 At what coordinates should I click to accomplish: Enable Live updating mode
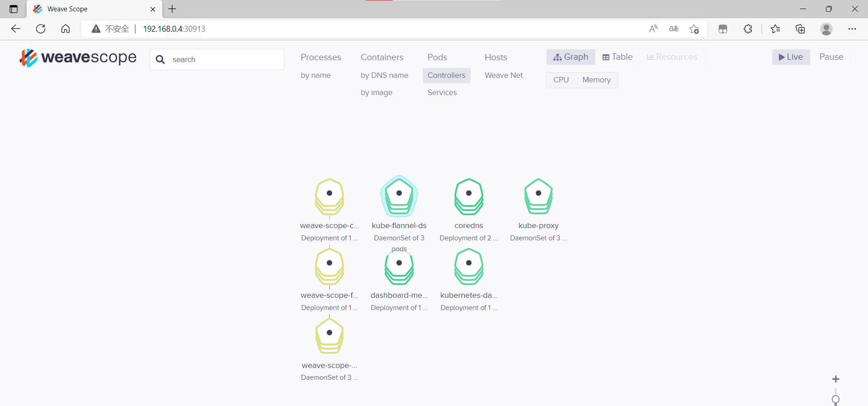click(791, 57)
